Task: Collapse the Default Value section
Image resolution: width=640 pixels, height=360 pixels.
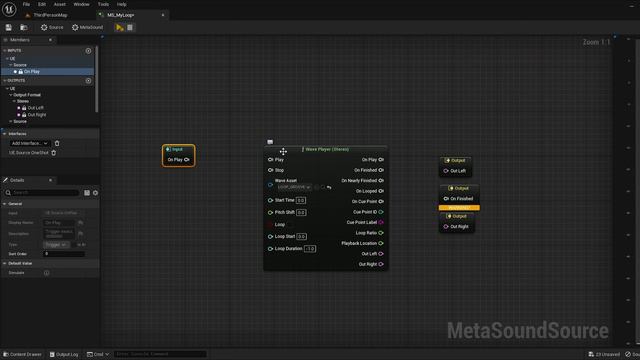Action: [x=4, y=264]
